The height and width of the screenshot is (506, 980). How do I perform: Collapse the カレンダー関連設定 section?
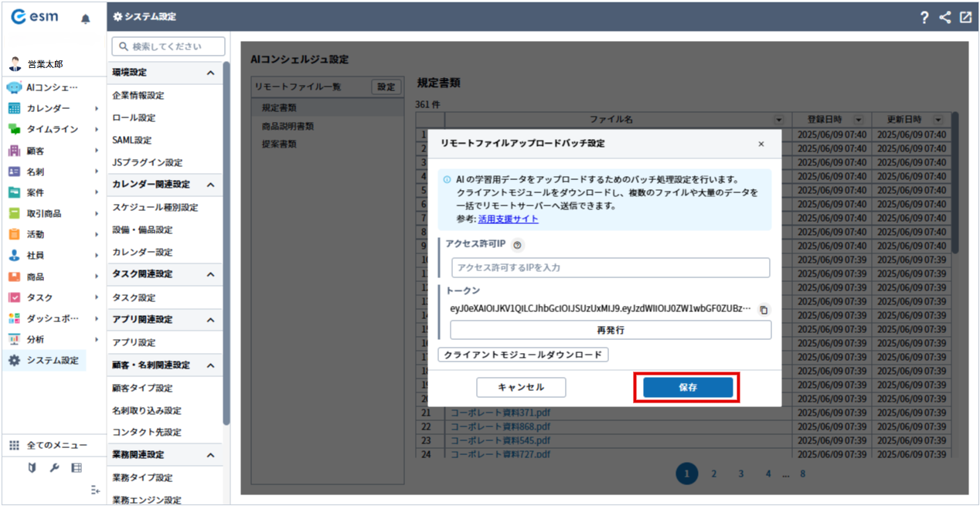(210, 185)
